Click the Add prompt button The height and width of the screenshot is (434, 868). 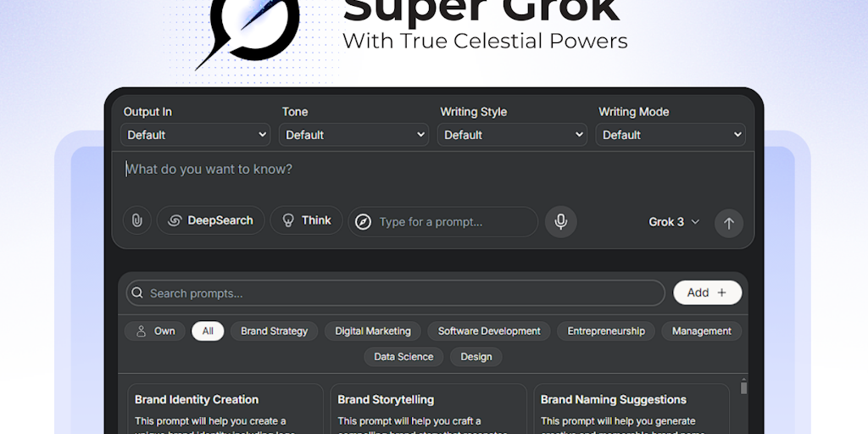point(707,292)
